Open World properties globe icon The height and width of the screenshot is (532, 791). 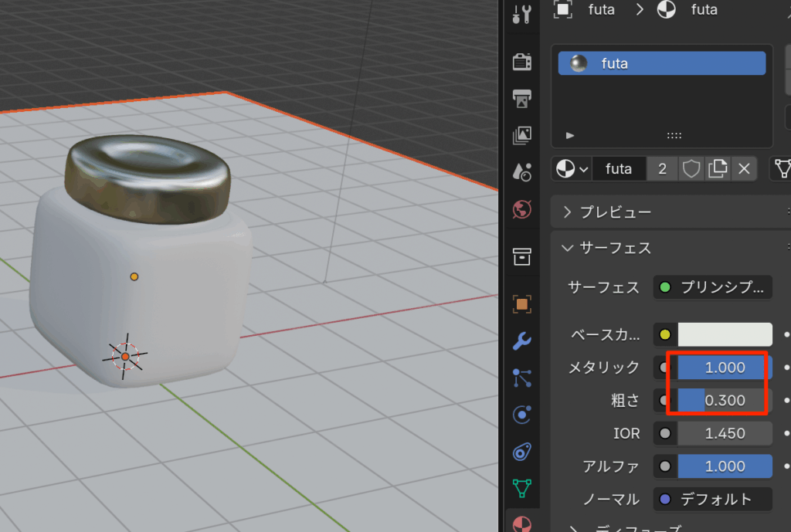(522, 209)
